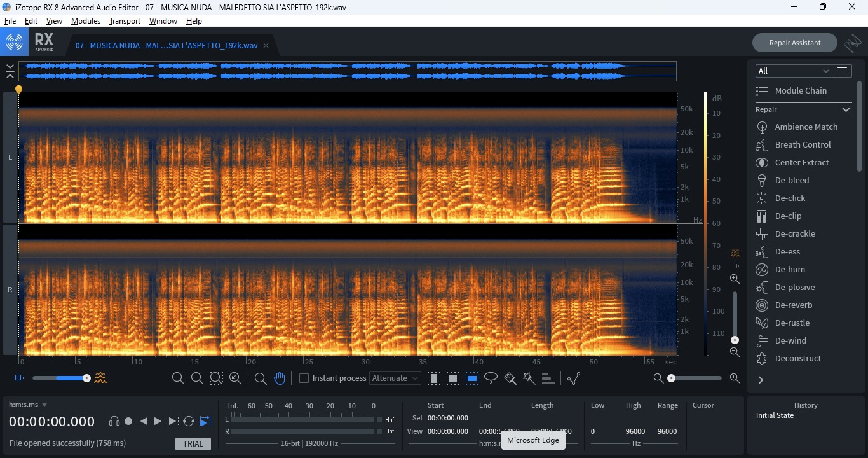Screen dimensions: 868x458
Task: Toggle loop playback
Action: click(x=189, y=421)
